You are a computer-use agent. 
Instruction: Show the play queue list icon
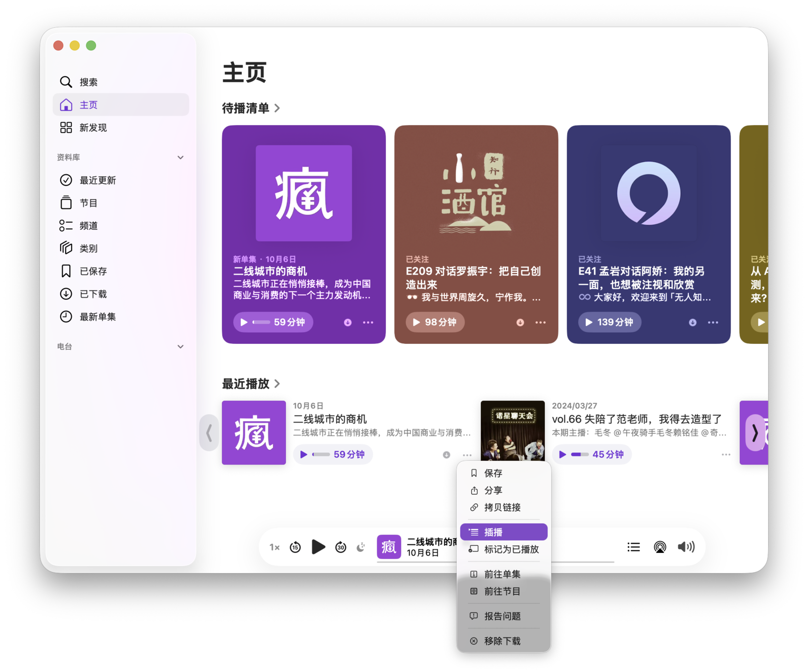[633, 547]
